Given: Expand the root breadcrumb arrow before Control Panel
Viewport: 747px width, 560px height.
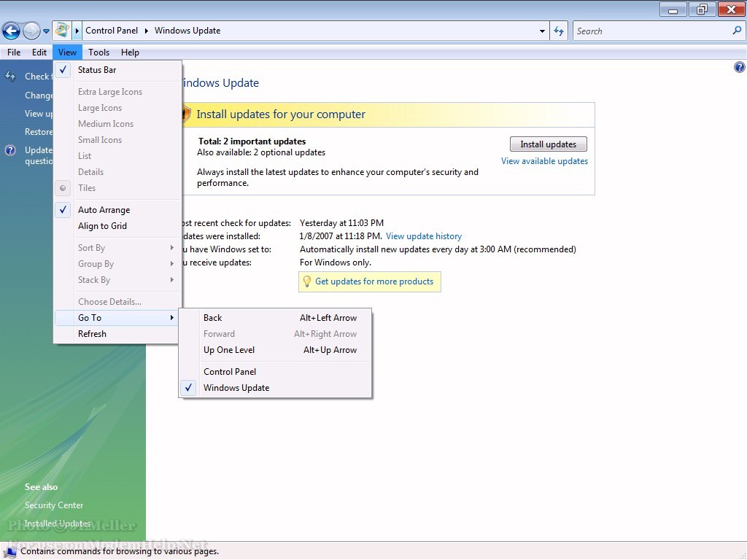Looking at the screenshot, I should (77, 31).
